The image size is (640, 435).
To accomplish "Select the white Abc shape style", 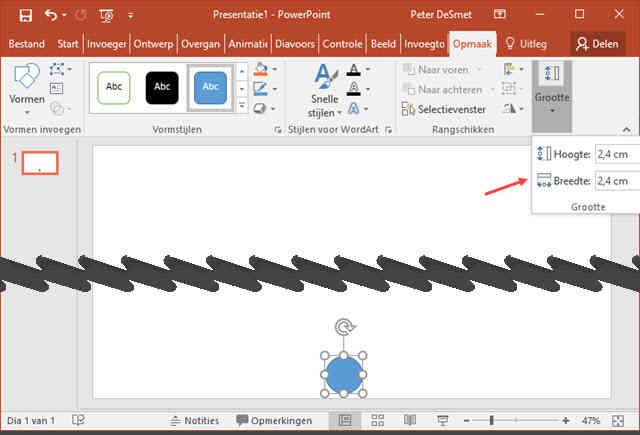I will tap(114, 87).
